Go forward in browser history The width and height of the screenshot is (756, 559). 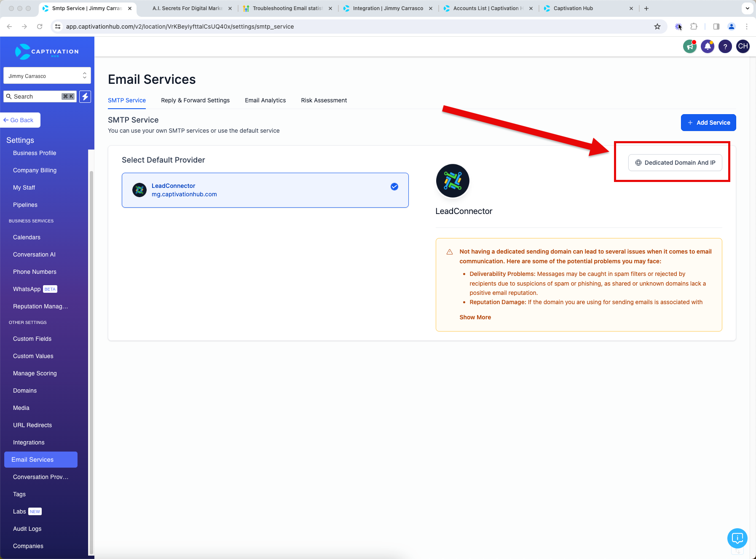[24, 27]
